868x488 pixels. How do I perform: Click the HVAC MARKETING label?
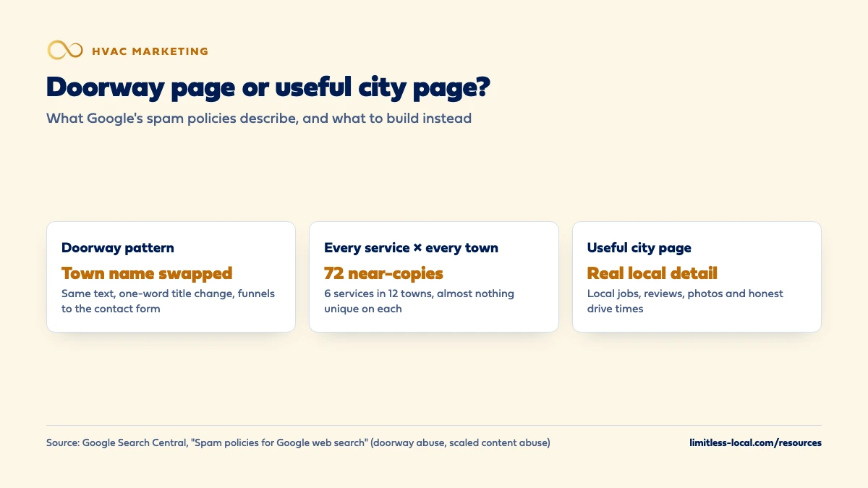[x=150, y=51]
